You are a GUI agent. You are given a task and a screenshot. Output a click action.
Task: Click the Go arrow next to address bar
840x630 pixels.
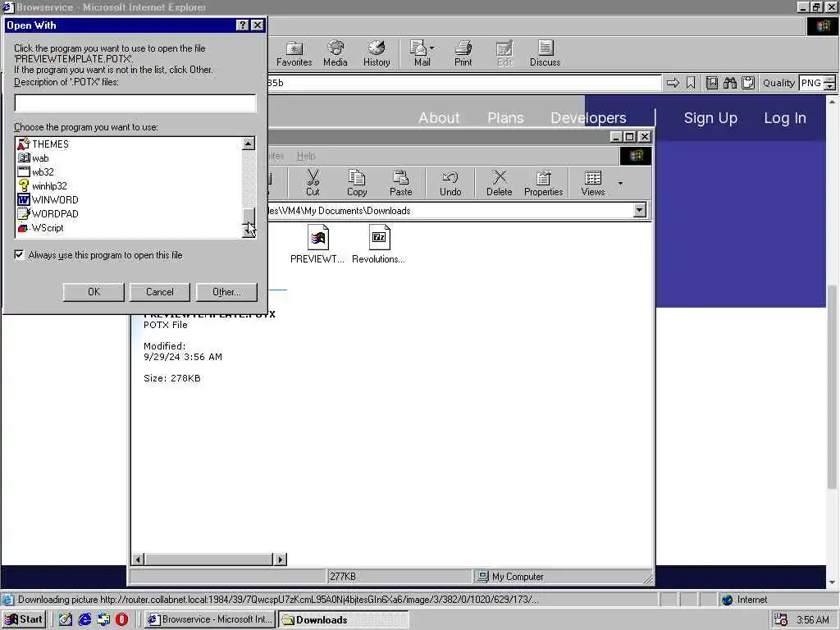click(x=673, y=83)
